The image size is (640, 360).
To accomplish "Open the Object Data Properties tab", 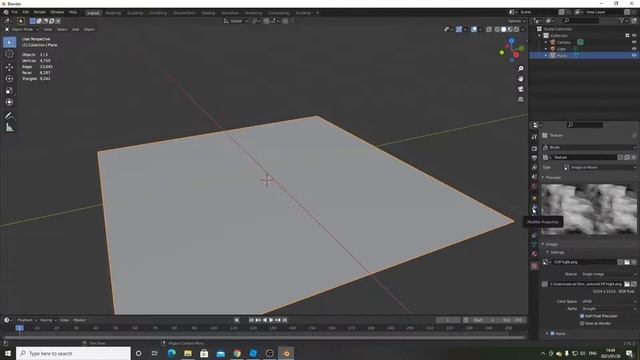I will (x=534, y=244).
